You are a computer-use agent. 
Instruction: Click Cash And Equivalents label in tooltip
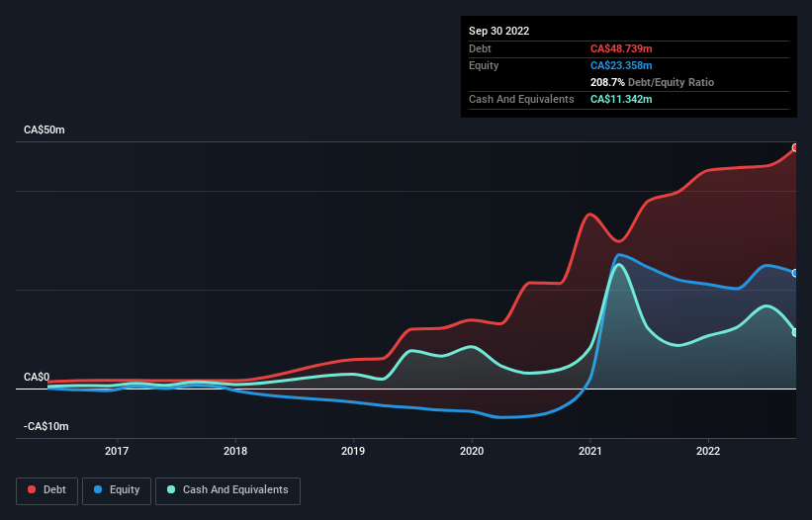(521, 99)
